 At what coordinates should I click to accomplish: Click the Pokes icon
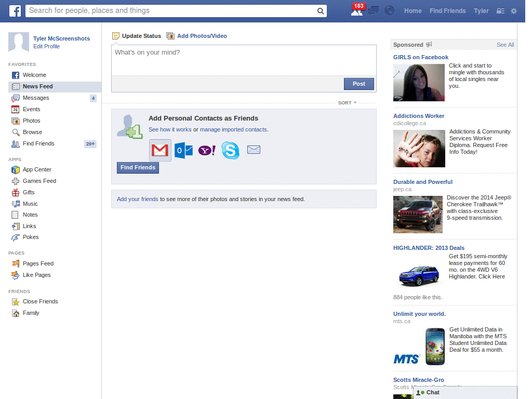click(x=16, y=237)
